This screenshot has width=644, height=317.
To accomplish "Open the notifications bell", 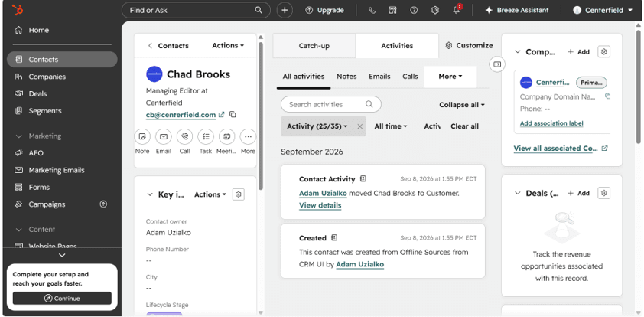I will (457, 10).
